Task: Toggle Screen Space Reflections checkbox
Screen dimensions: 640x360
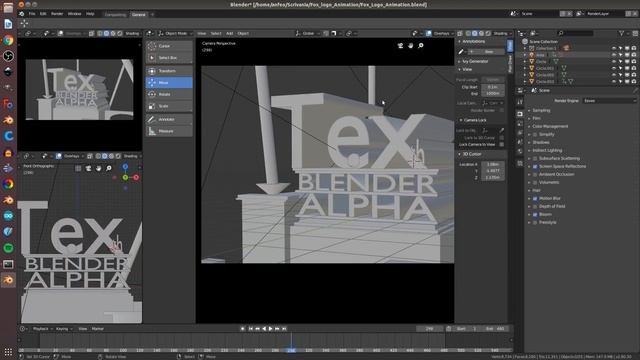Action: [535, 167]
